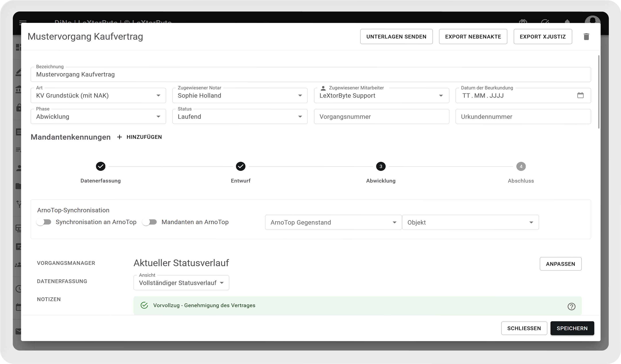Click the step 3 Abwicklung circle

pos(380,167)
